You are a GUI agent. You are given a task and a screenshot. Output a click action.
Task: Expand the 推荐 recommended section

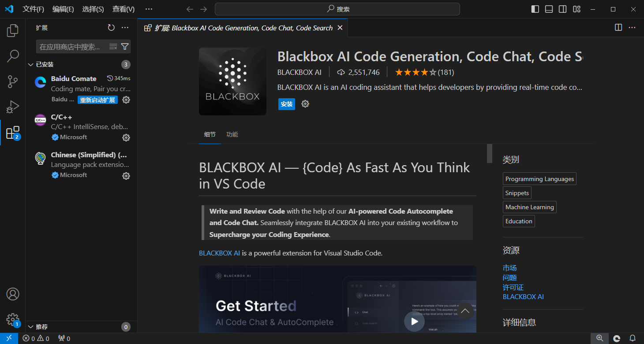31,327
